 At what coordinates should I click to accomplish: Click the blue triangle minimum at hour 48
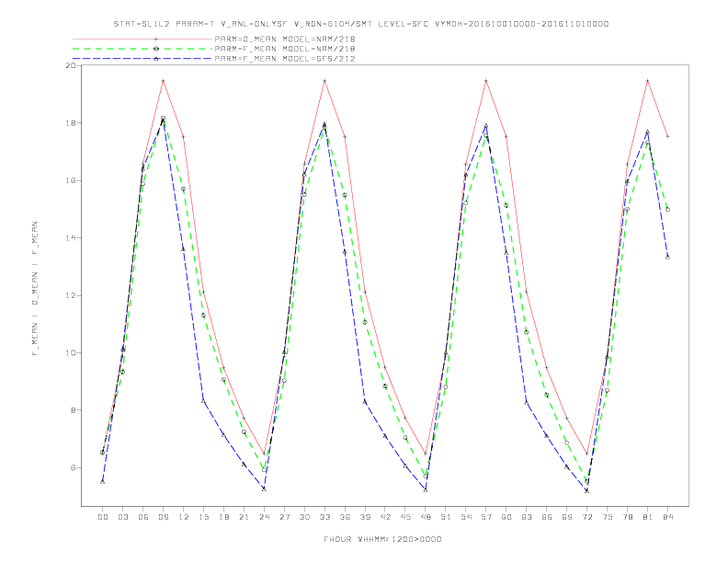426,490
